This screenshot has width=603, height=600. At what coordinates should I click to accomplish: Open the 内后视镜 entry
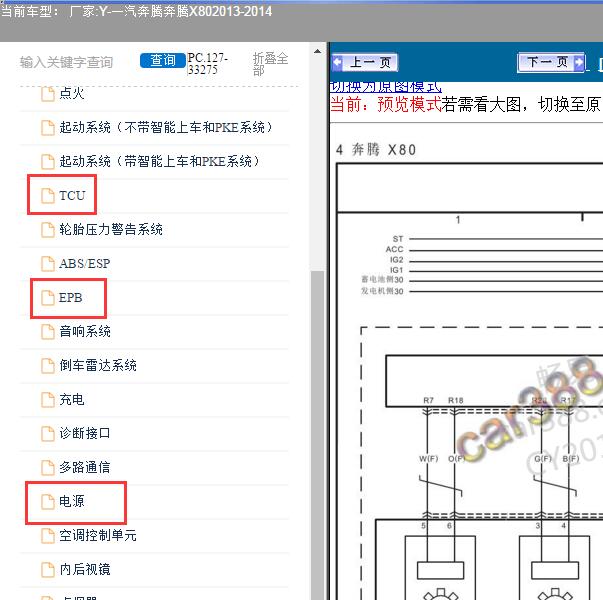click(85, 569)
